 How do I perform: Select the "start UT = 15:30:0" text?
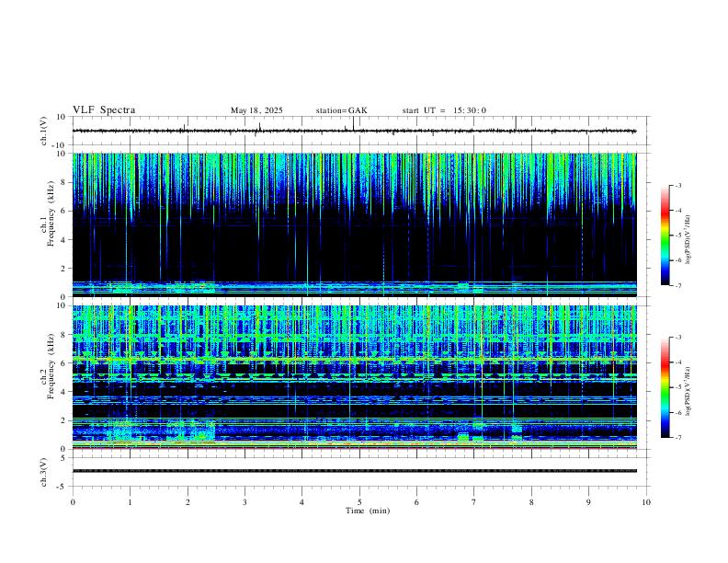point(444,110)
